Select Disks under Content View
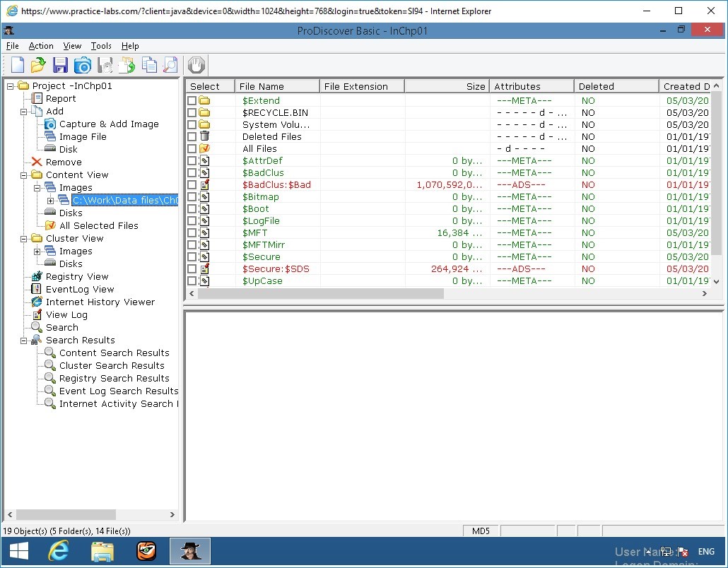 71,213
